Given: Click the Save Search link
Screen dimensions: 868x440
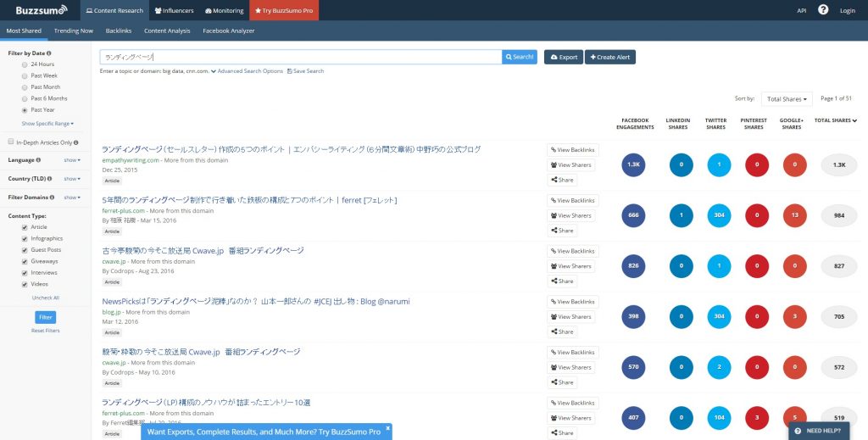Looking at the screenshot, I should [x=305, y=71].
